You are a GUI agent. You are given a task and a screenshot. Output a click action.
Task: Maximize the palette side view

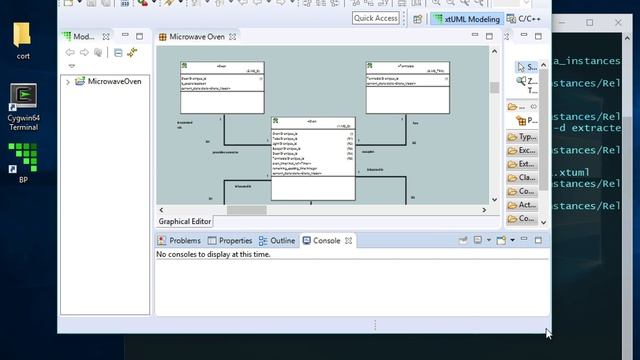tap(538, 36)
